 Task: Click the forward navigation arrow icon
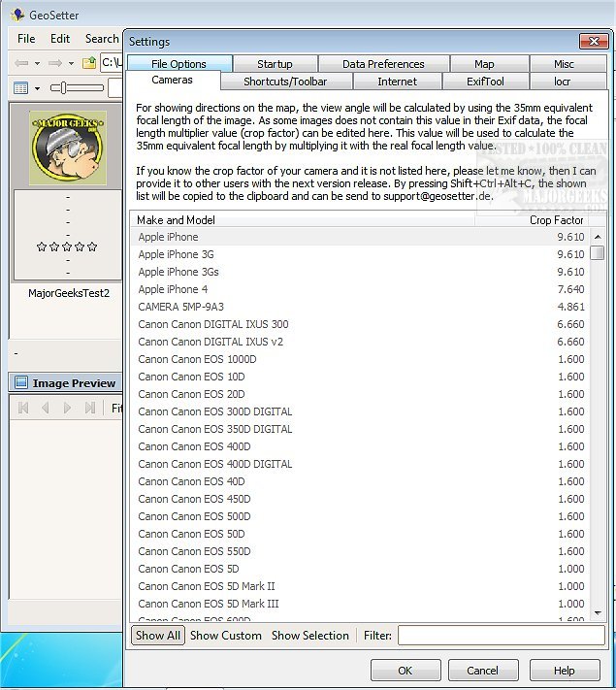tap(55, 63)
